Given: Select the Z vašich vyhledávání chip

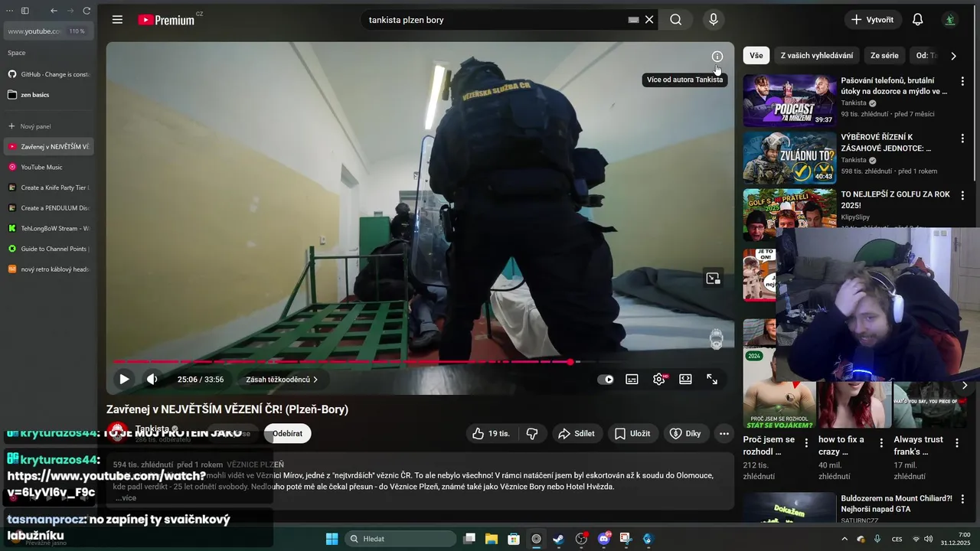Looking at the screenshot, I should tap(817, 55).
